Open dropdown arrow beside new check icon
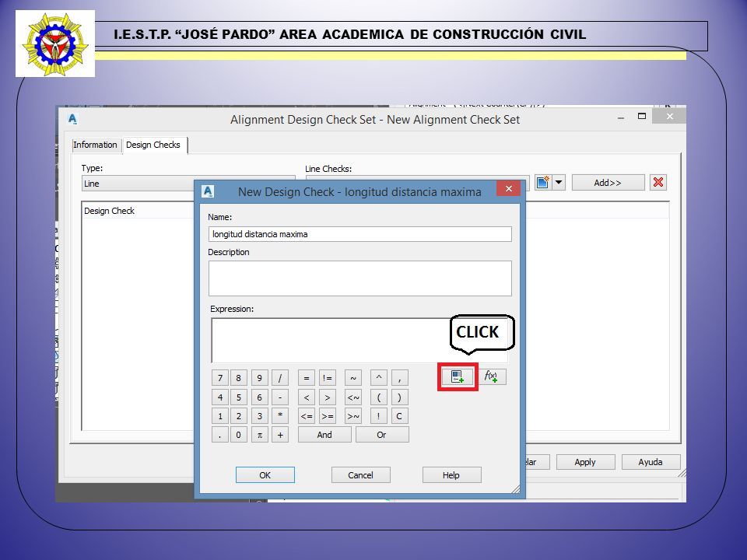Screen dimensions: 747x560 pos(559,182)
